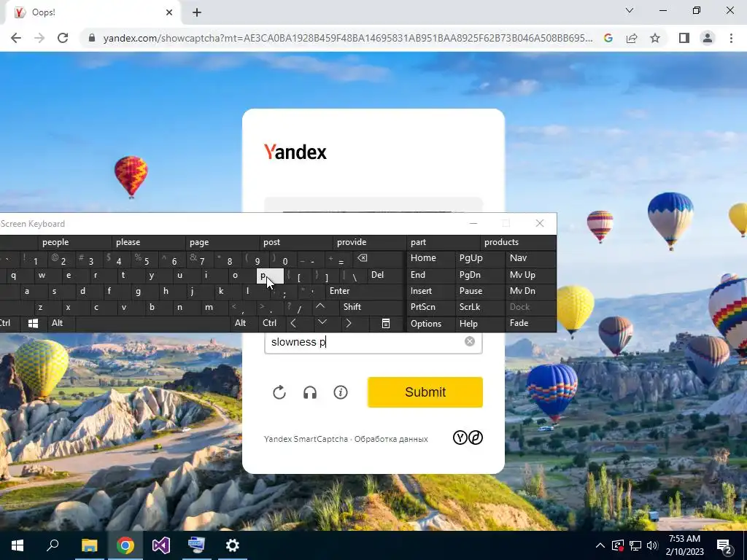Submit the captcha answer
Viewport: 747px width, 560px height.
(425, 392)
